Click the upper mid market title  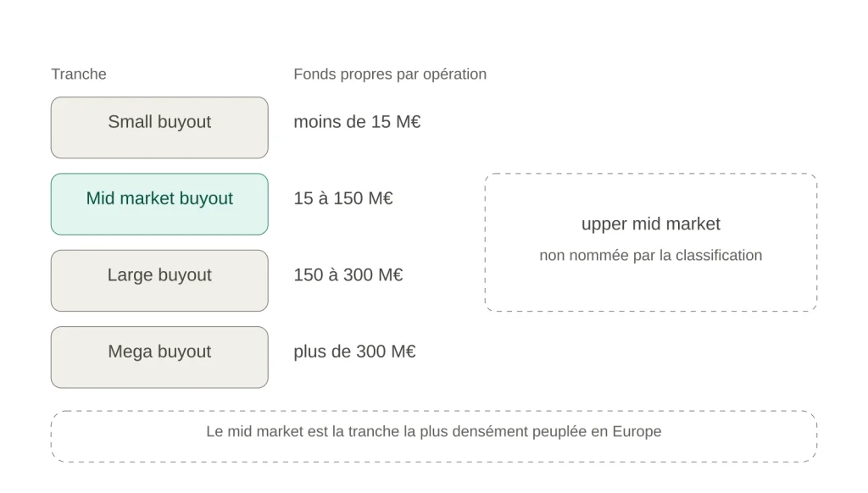(650, 224)
